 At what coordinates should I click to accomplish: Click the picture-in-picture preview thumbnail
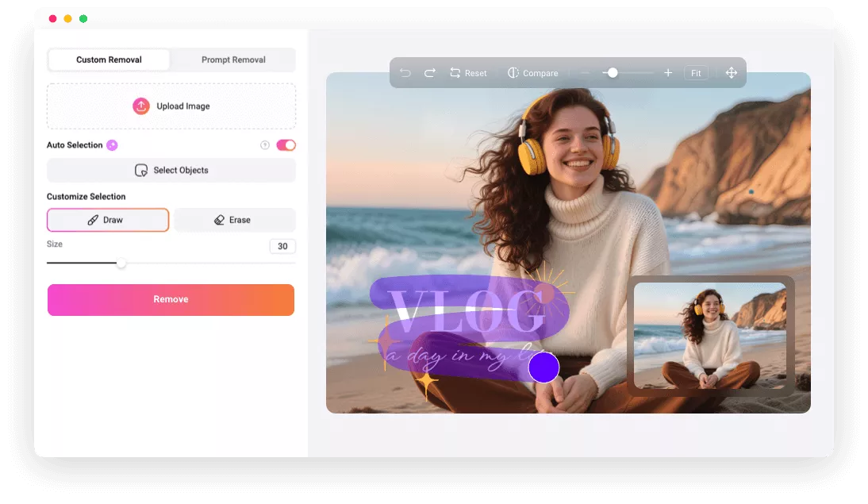(712, 337)
